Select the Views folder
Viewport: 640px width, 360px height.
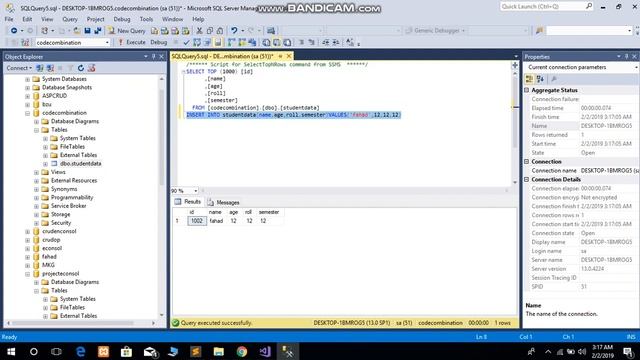[58, 172]
